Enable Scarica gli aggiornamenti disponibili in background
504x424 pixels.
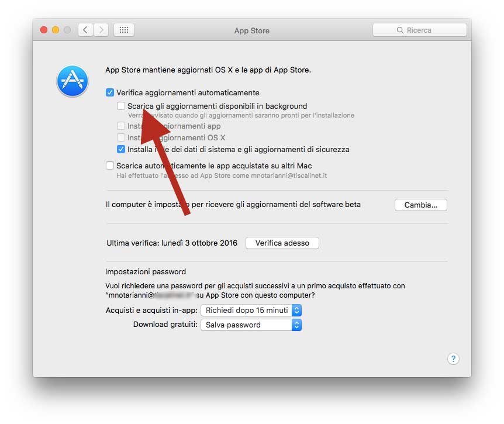pos(121,106)
